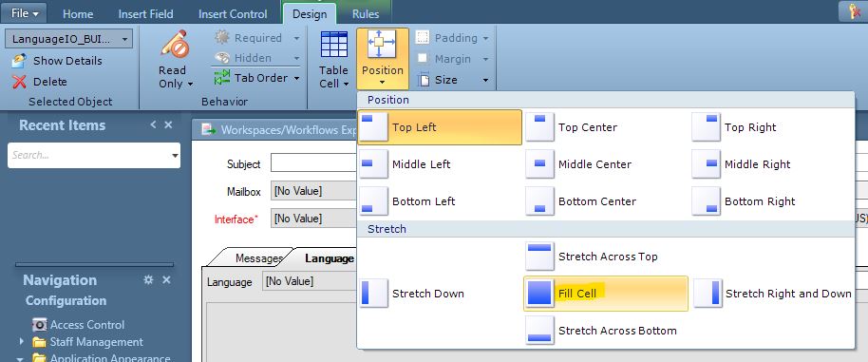Image resolution: width=868 pixels, height=362 pixels.
Task: Open the Insert Control tab
Action: 233,14
